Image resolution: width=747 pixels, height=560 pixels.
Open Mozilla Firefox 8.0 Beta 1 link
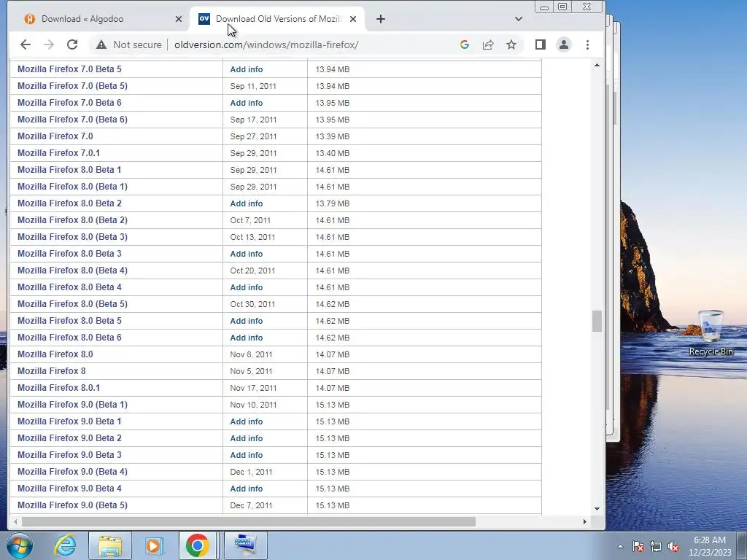click(69, 169)
